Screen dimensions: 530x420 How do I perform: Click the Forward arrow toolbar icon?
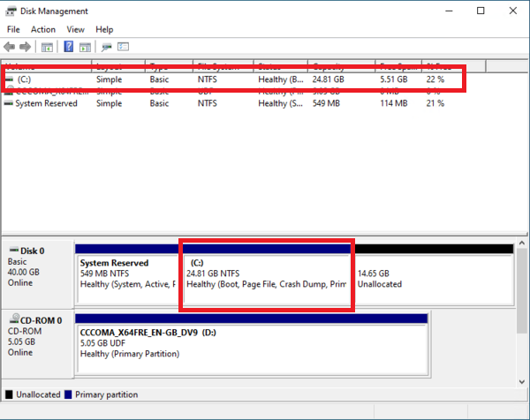click(25, 47)
